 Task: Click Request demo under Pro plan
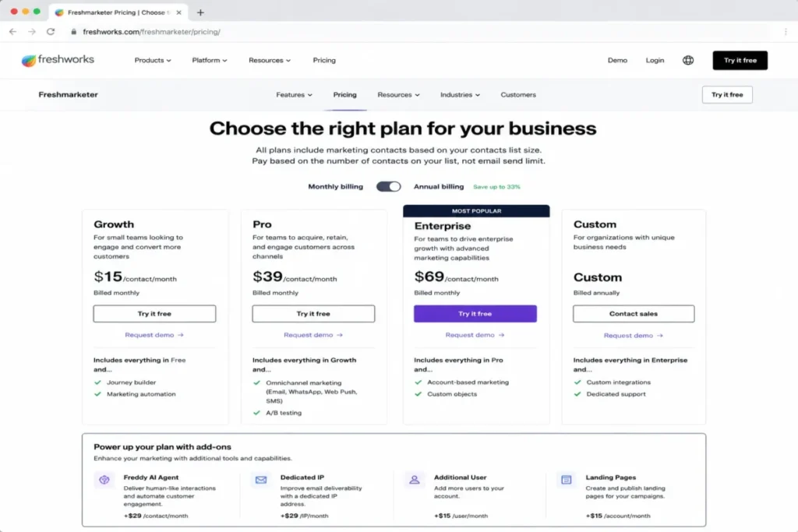point(313,335)
